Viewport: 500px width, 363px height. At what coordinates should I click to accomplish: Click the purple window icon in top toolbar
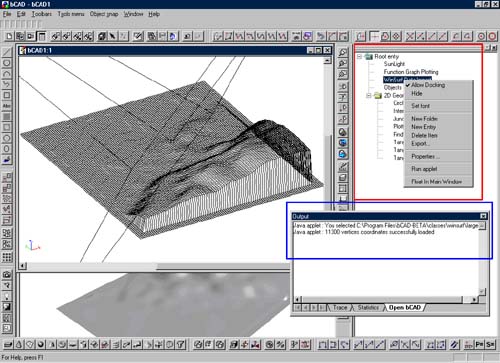pos(307,36)
